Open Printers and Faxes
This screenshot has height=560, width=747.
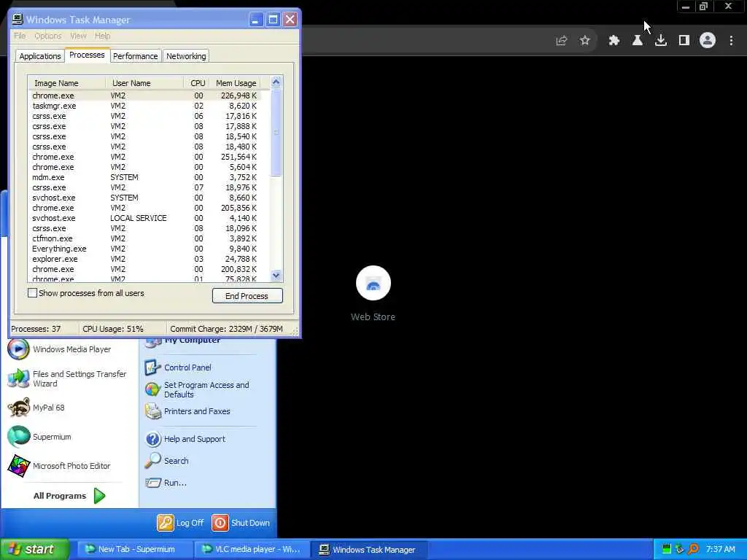187,411
